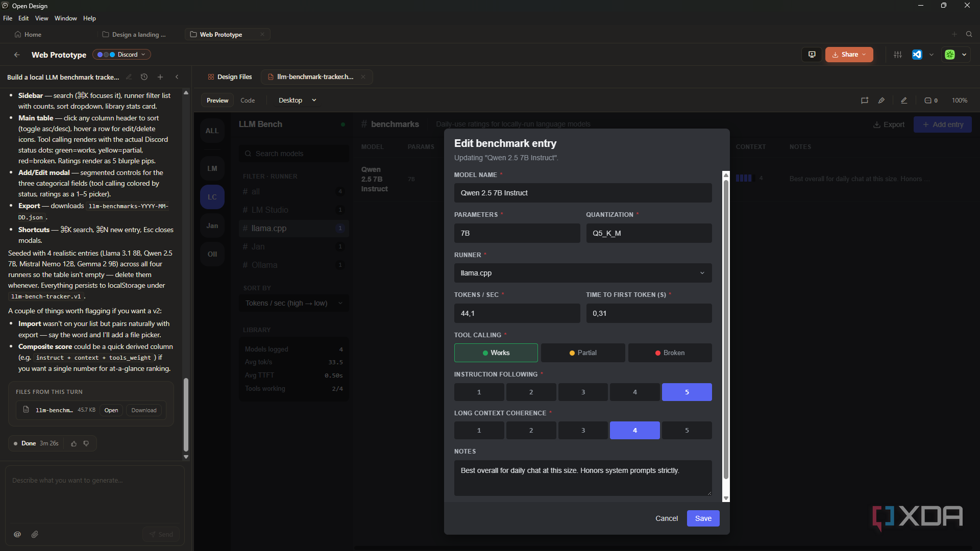Click the Model Name input field
This screenshot has height=551, width=980.
point(583,193)
